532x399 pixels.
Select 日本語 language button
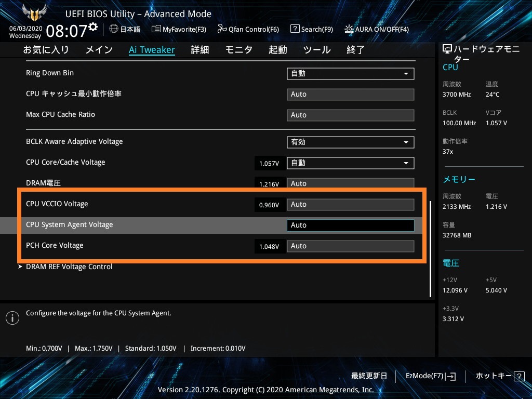[x=130, y=29]
